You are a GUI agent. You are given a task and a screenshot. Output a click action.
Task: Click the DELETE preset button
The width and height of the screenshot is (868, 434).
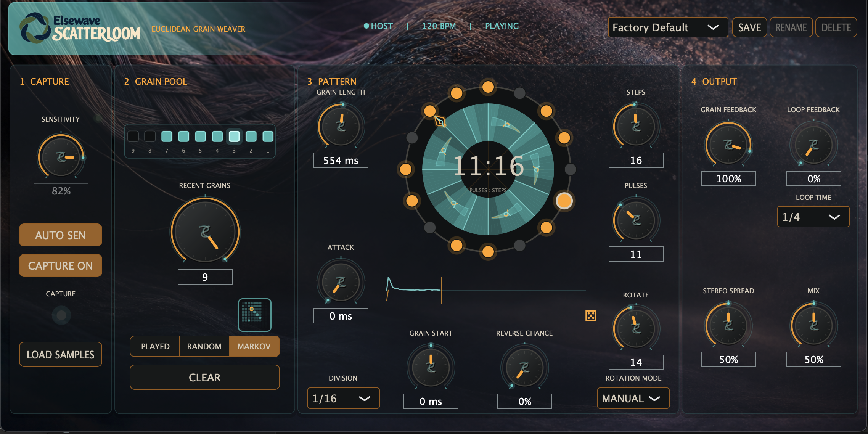[x=836, y=27]
